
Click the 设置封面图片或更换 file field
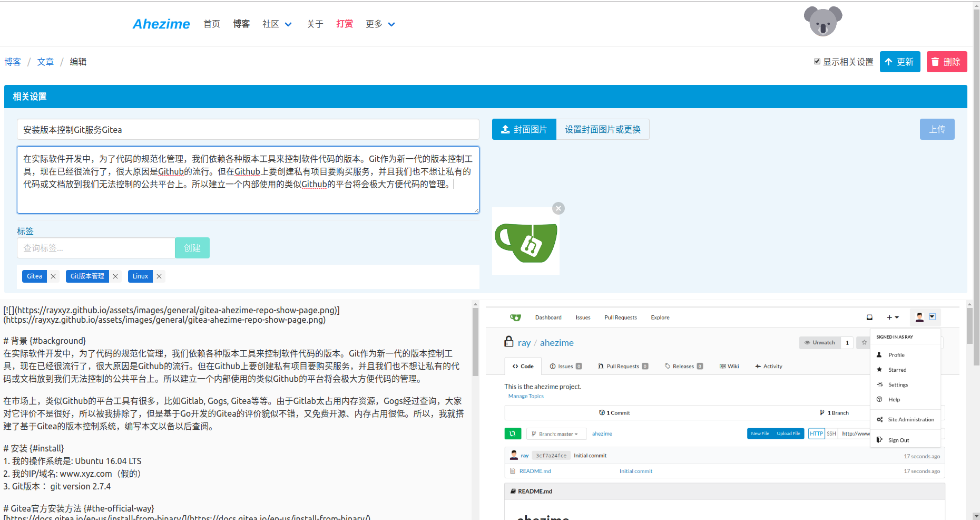603,129
